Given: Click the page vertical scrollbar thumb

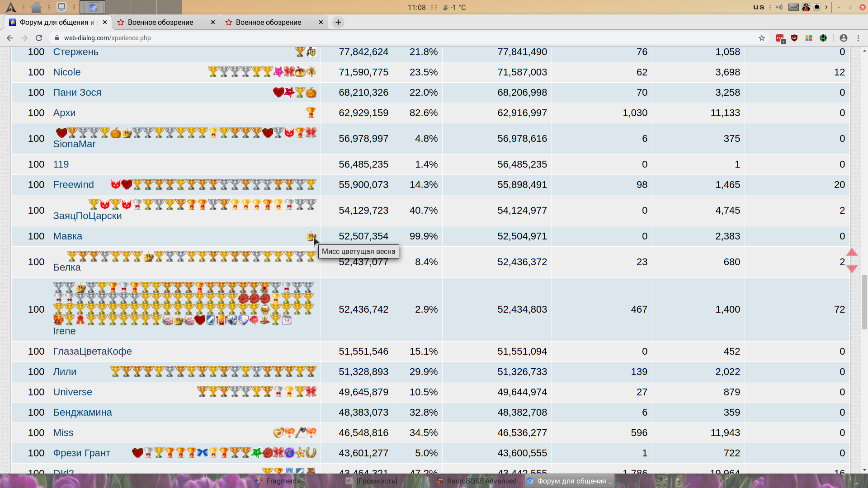Looking at the screenshot, I should click(864, 302).
